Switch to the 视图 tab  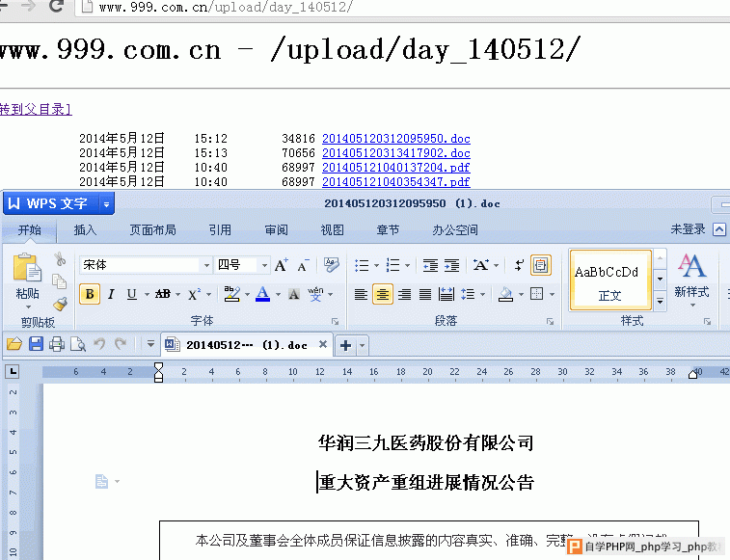[x=332, y=230]
